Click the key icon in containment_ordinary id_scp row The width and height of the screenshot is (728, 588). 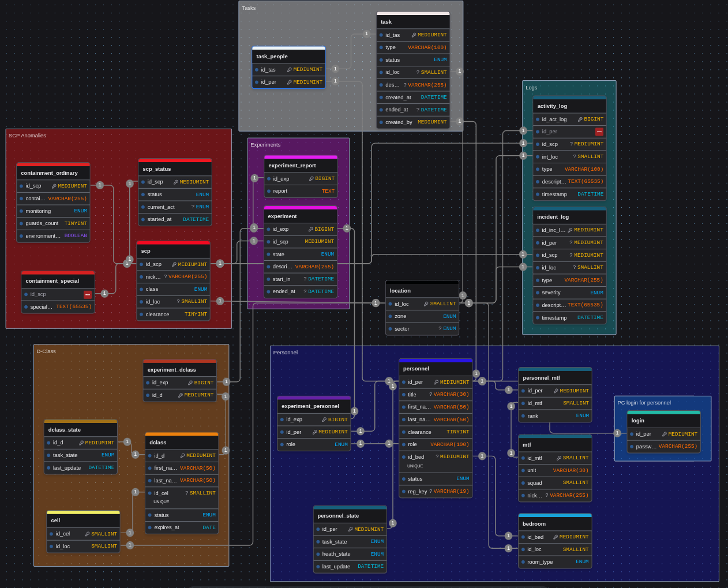tap(54, 186)
